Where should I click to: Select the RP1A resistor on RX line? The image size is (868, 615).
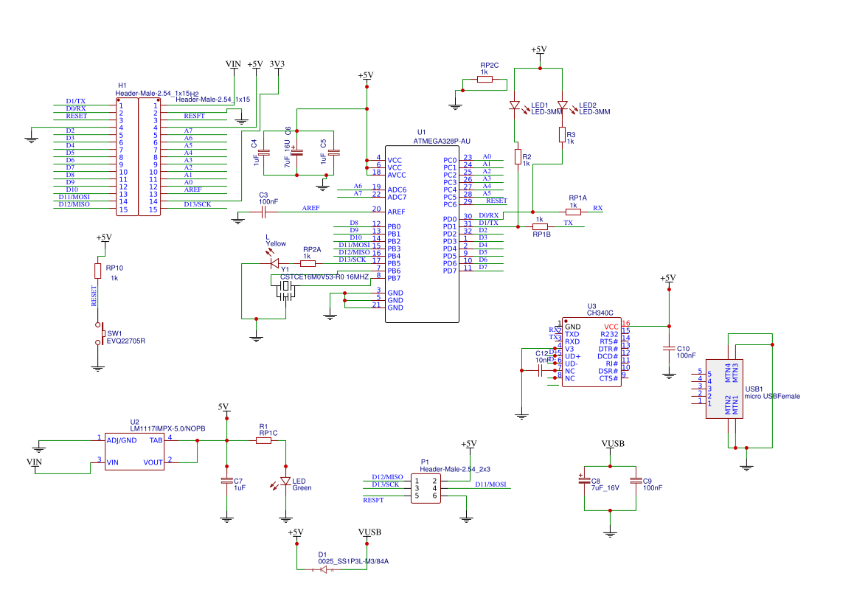[x=573, y=212]
